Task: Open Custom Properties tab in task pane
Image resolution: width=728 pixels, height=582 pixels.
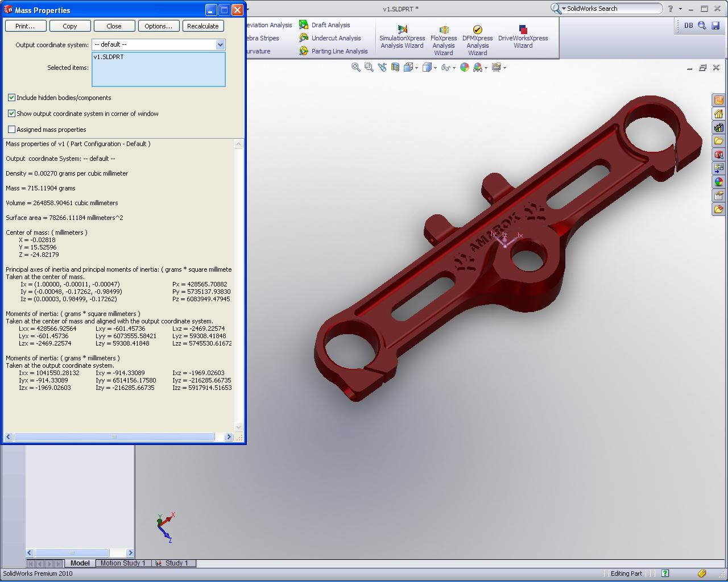Action: [x=719, y=196]
